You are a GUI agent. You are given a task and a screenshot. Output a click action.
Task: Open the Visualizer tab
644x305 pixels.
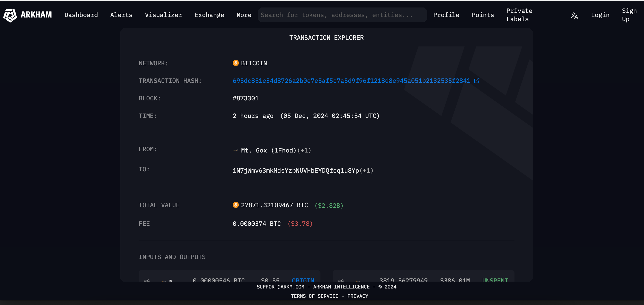(x=163, y=15)
